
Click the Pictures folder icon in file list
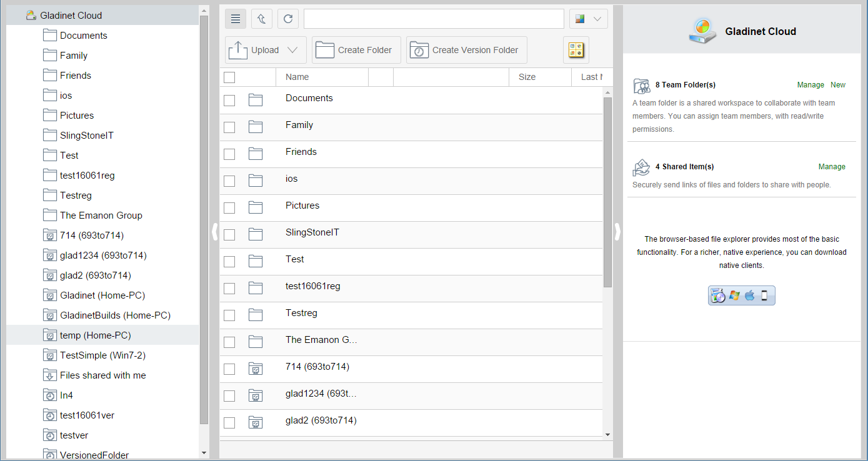pyautogui.click(x=255, y=207)
